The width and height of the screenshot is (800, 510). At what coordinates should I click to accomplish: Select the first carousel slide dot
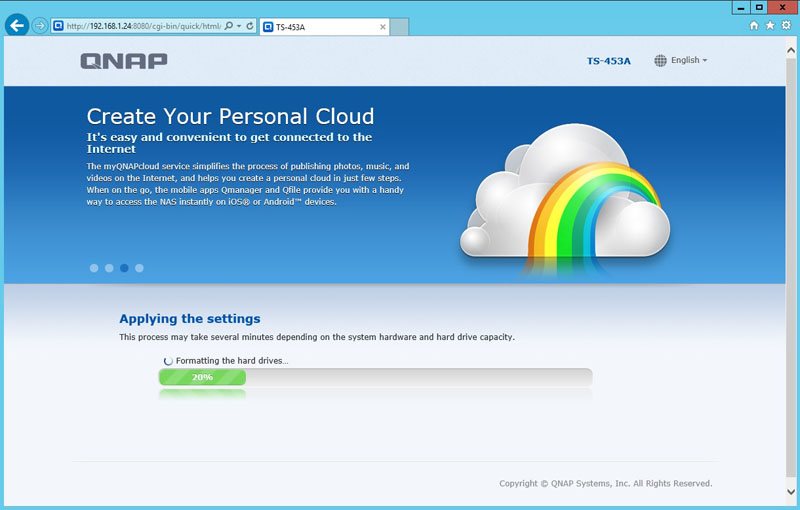click(x=94, y=268)
